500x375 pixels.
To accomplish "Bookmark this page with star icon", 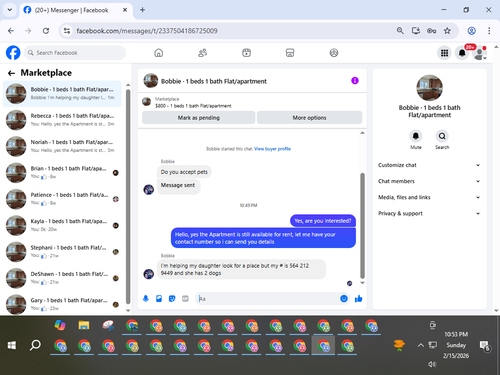I will pos(447,31).
